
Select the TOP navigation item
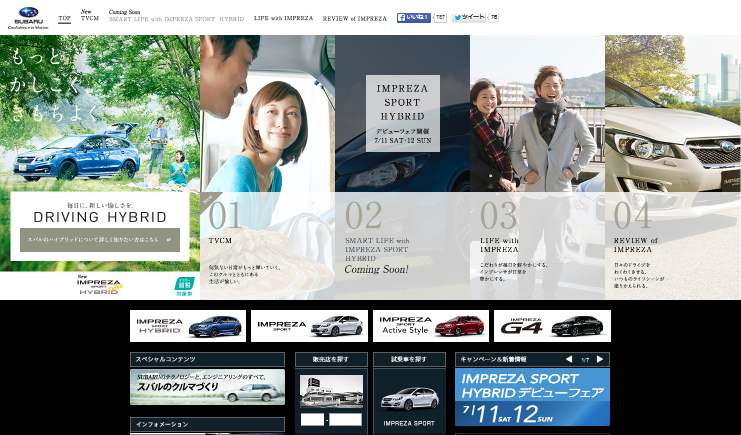pos(64,18)
